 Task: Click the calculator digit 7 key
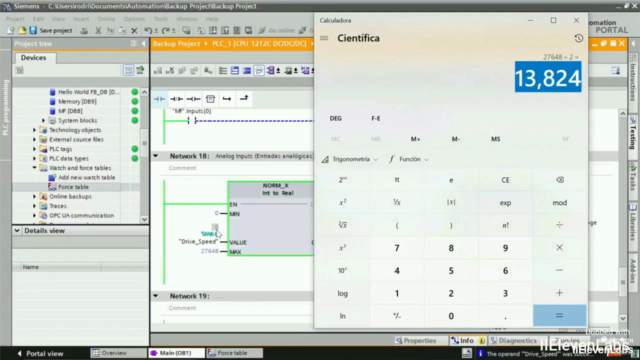(397, 248)
